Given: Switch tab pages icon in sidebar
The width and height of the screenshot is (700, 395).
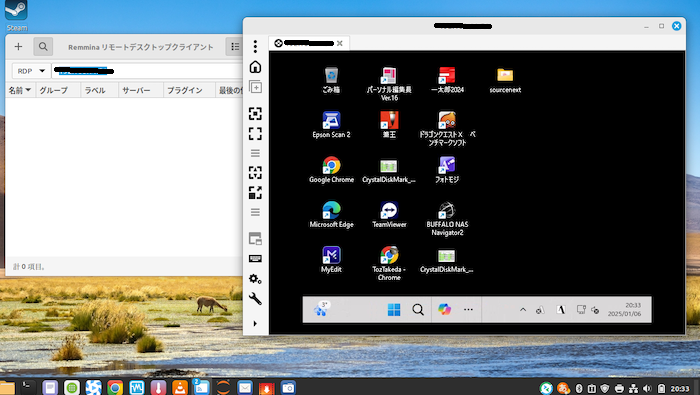Looking at the screenshot, I should tap(255, 239).
